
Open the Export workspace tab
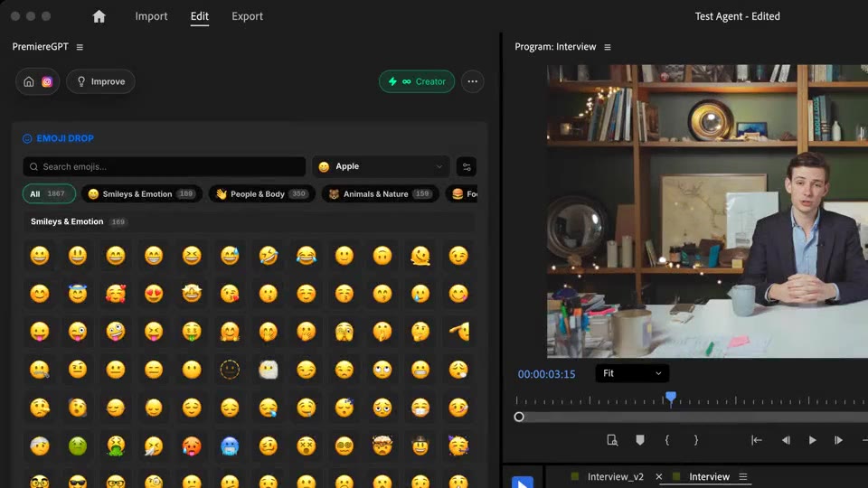[247, 16]
